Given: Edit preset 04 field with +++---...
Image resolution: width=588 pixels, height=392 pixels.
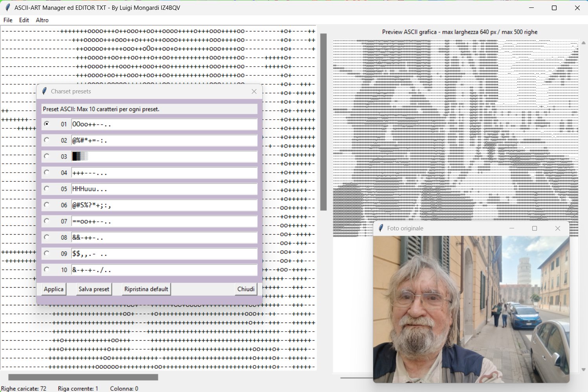Looking at the screenshot, I should click(164, 173).
